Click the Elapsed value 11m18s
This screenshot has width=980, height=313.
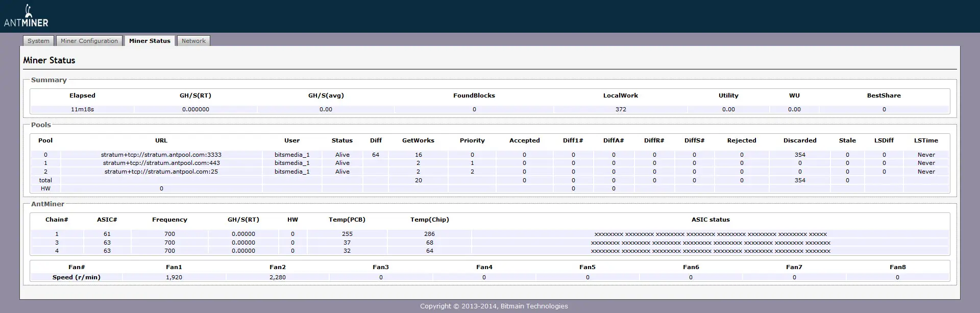point(82,109)
